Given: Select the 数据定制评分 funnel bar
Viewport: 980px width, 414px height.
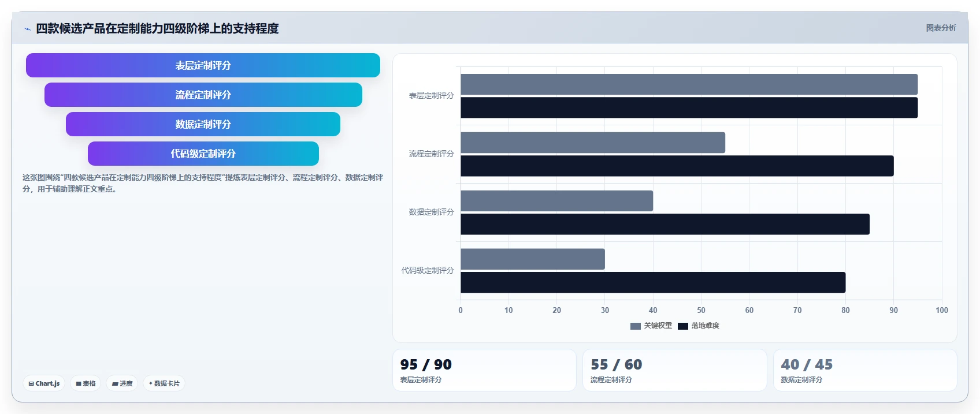Looking at the screenshot, I should click(x=203, y=124).
